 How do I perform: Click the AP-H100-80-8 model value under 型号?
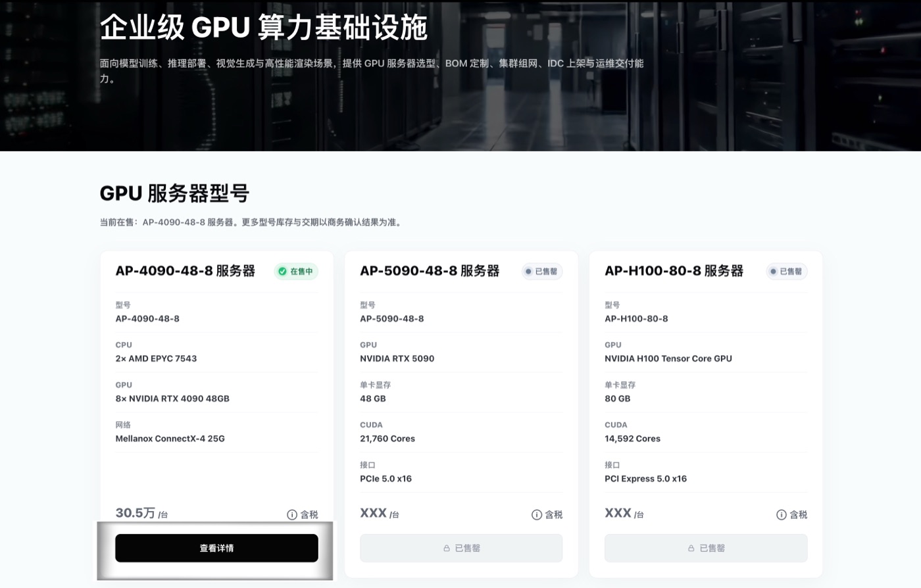pyautogui.click(x=636, y=318)
